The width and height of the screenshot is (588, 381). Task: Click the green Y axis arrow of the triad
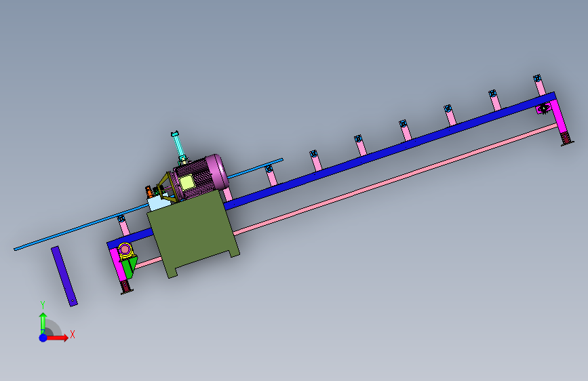point(43,323)
